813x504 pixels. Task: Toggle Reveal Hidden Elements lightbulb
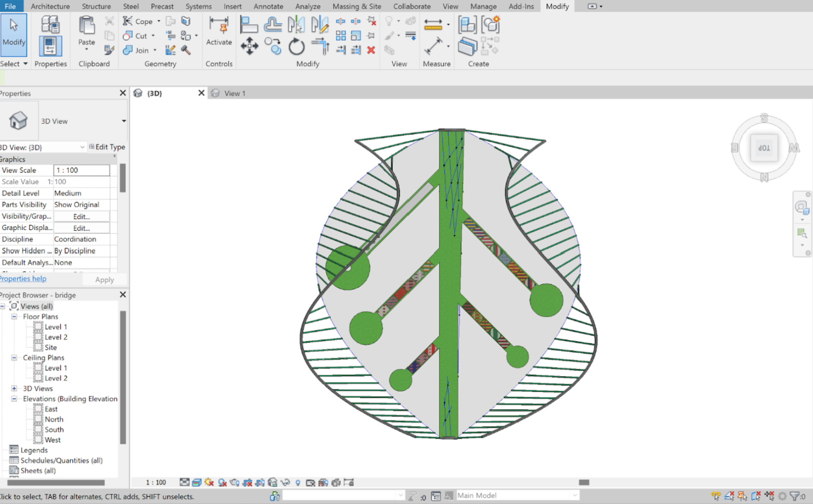298,483
